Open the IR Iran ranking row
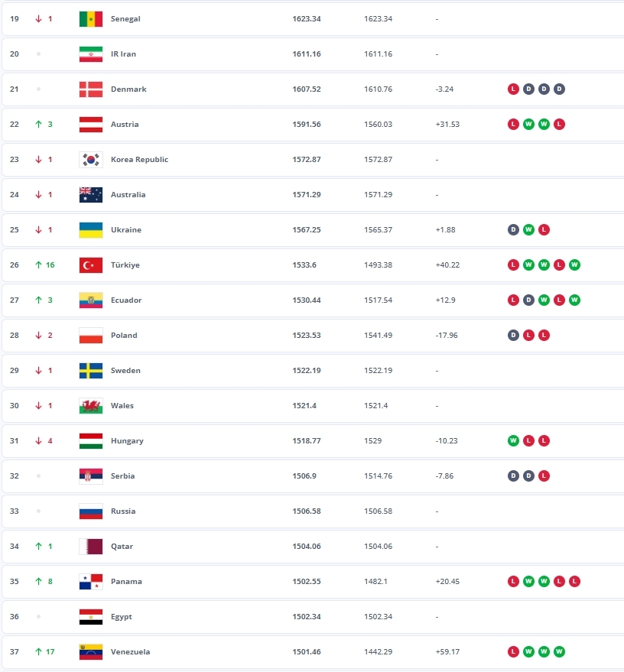The image size is (624, 672). (313, 54)
